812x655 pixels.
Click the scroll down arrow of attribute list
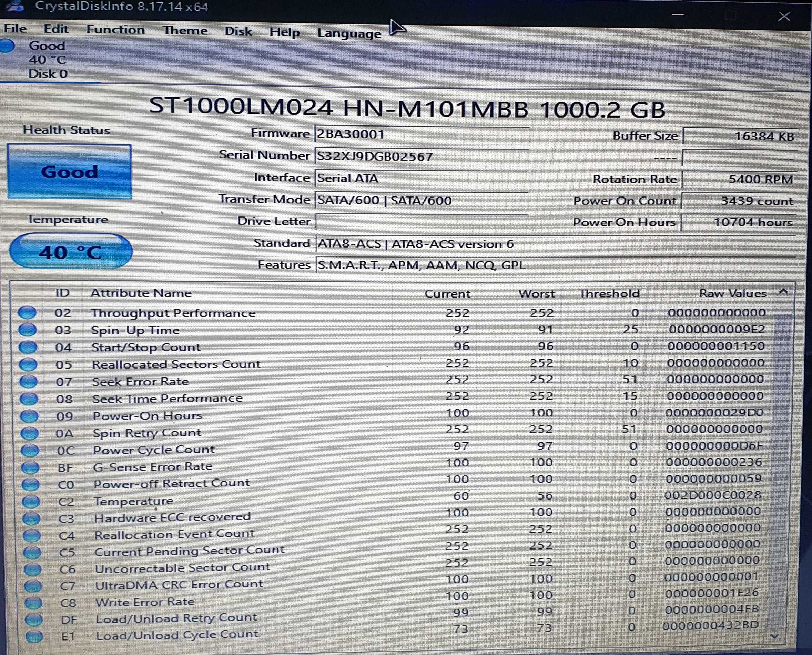coord(775,636)
